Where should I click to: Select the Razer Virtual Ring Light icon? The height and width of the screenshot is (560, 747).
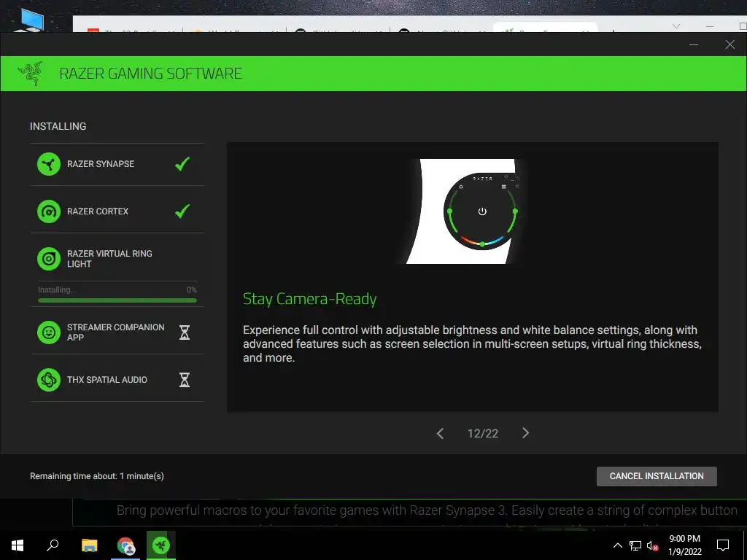click(x=49, y=259)
